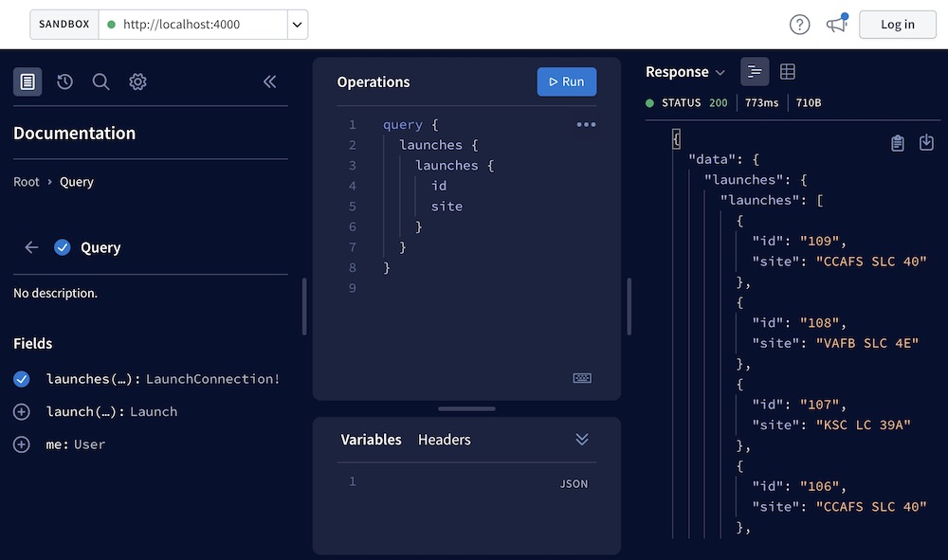The height and width of the screenshot is (560, 948).
Task: Select formatted response view icon
Action: pos(755,71)
